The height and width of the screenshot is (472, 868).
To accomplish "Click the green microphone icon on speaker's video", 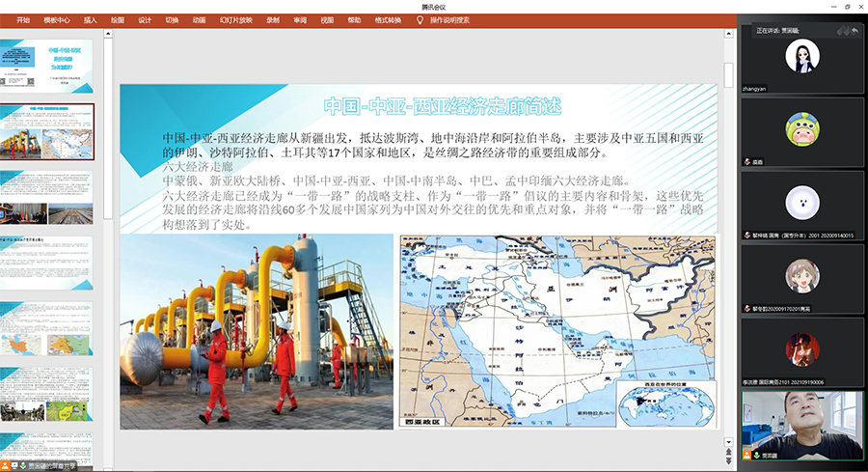I will 758,455.
